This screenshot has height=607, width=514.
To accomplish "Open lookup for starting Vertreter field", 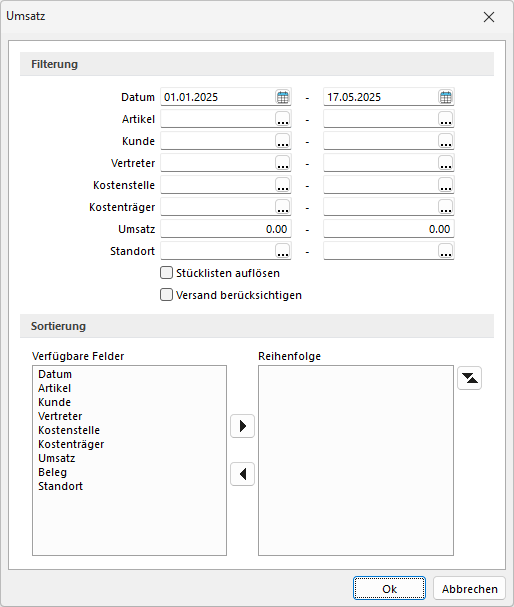I will [x=283, y=163].
